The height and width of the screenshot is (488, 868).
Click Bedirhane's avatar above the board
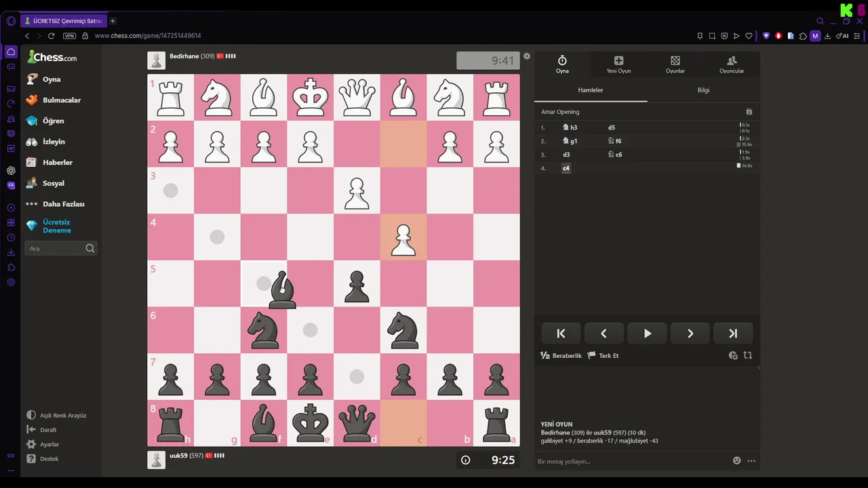[x=156, y=60]
